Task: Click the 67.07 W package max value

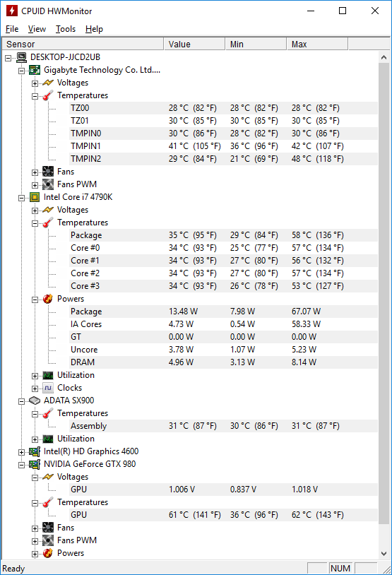Action: coord(307,312)
